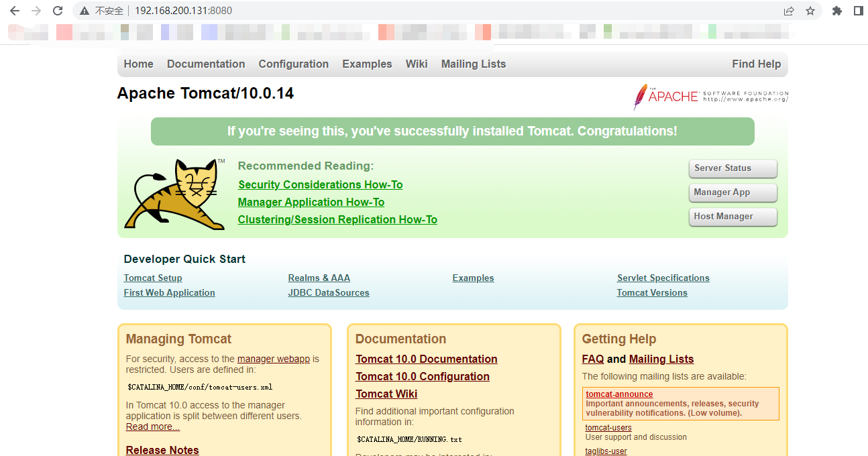Click the browser back arrow
This screenshot has width=868, height=456.
(x=15, y=11)
